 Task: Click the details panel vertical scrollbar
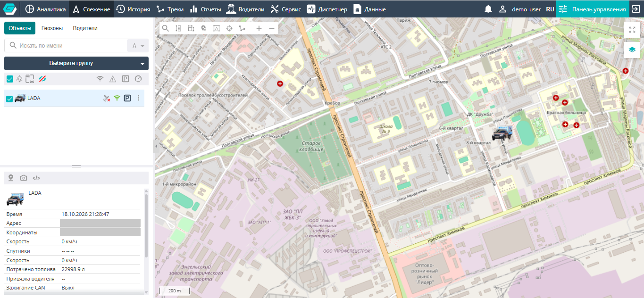146,226
